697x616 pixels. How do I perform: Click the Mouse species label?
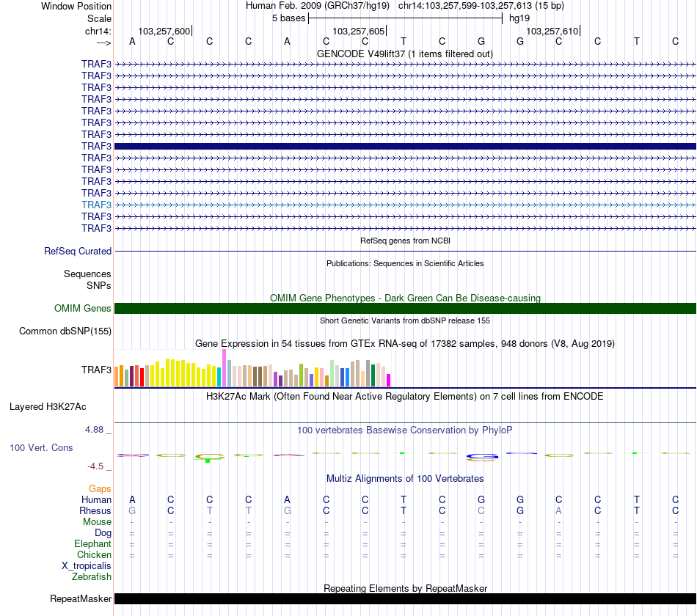point(97,522)
